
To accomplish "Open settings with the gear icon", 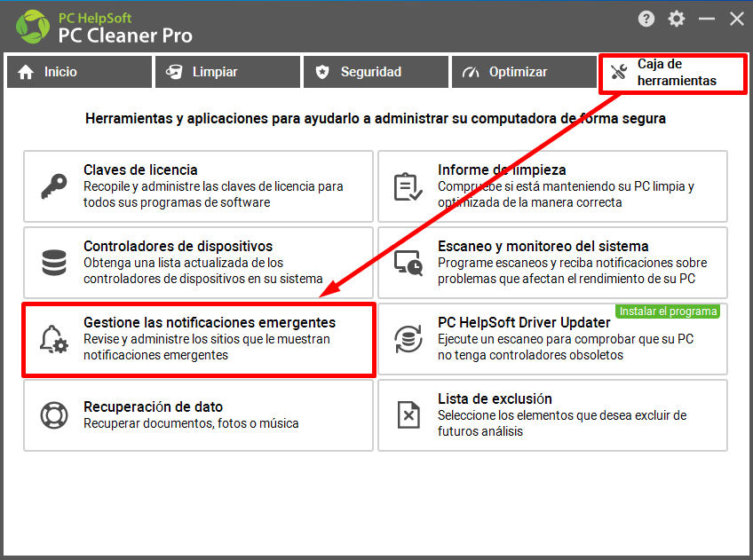I will coord(676,20).
